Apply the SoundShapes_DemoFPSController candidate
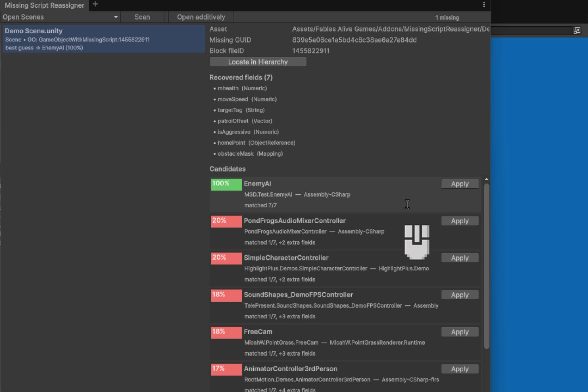This screenshot has height=392, width=588. 460,295
